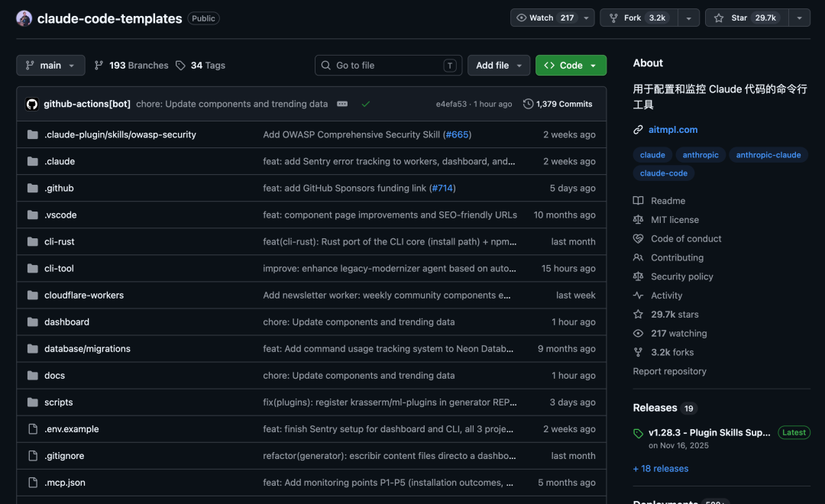This screenshot has height=504, width=825.
Task: View 193 Branches
Action: point(131,66)
